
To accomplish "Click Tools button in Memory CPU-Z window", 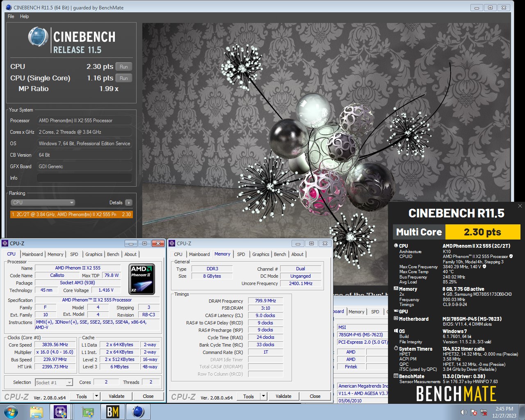I will coord(249,397).
